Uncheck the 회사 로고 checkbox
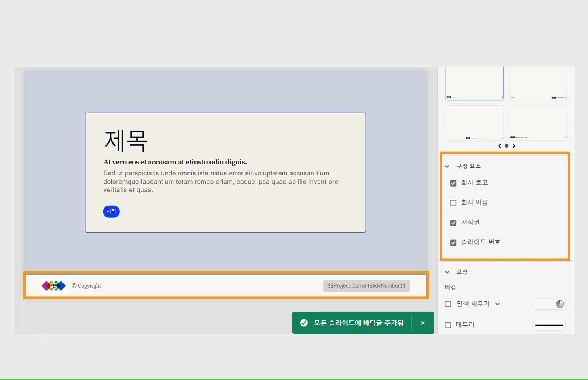 click(x=453, y=183)
